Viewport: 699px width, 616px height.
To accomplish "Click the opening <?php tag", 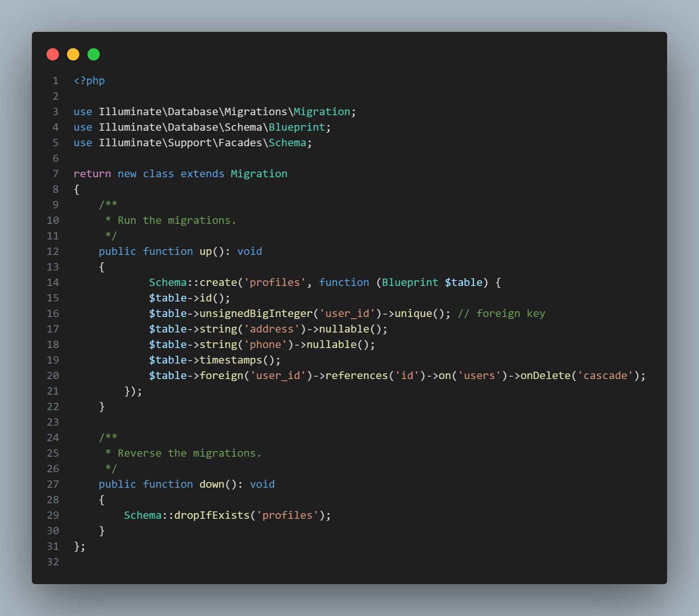I will click(x=89, y=81).
